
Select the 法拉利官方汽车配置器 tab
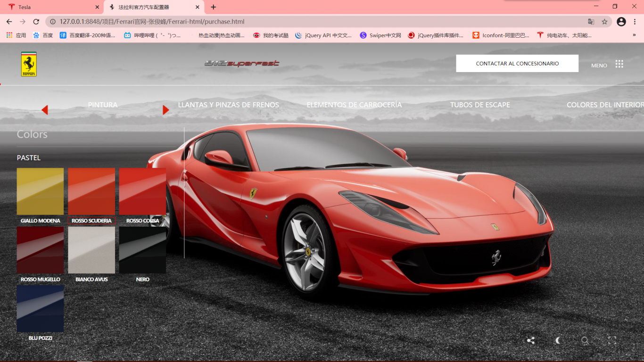(154, 7)
